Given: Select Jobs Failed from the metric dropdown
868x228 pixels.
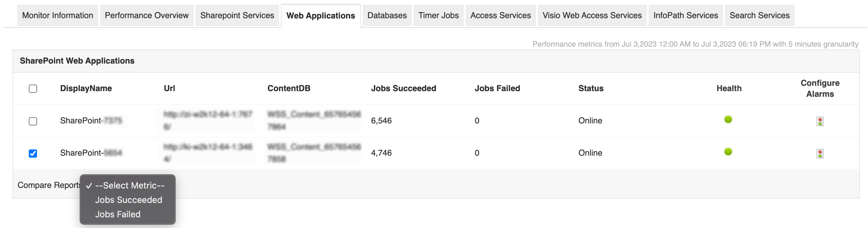Looking at the screenshot, I should (118, 214).
